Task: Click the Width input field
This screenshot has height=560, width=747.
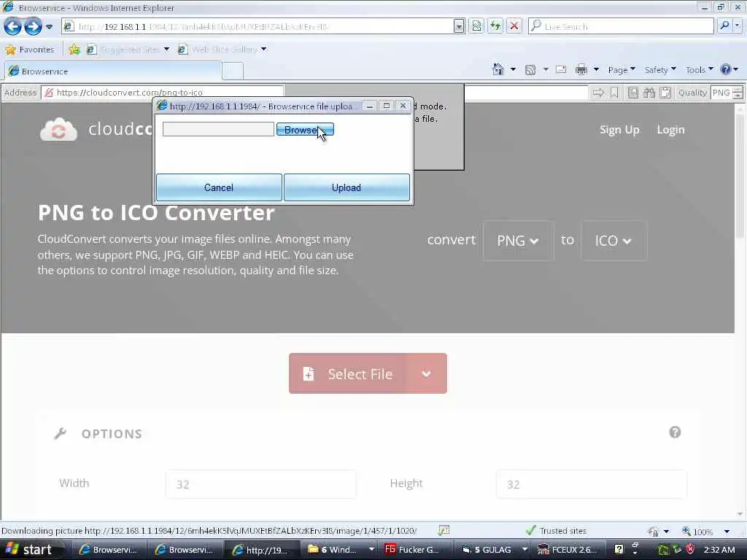Action: tap(261, 484)
